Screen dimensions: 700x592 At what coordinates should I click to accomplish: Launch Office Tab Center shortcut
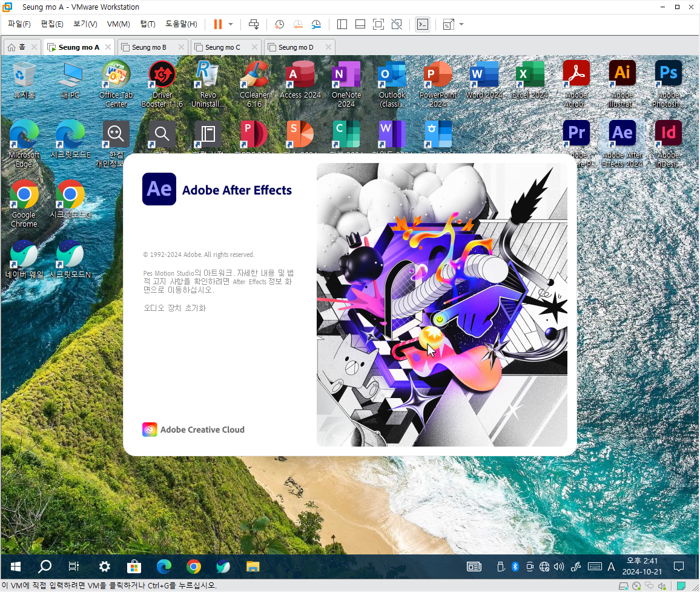(x=116, y=84)
